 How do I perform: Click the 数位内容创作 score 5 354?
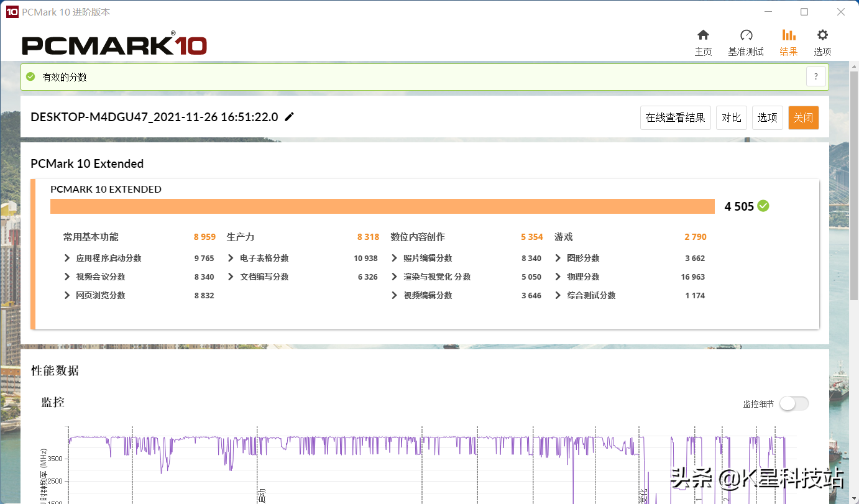[x=531, y=237]
